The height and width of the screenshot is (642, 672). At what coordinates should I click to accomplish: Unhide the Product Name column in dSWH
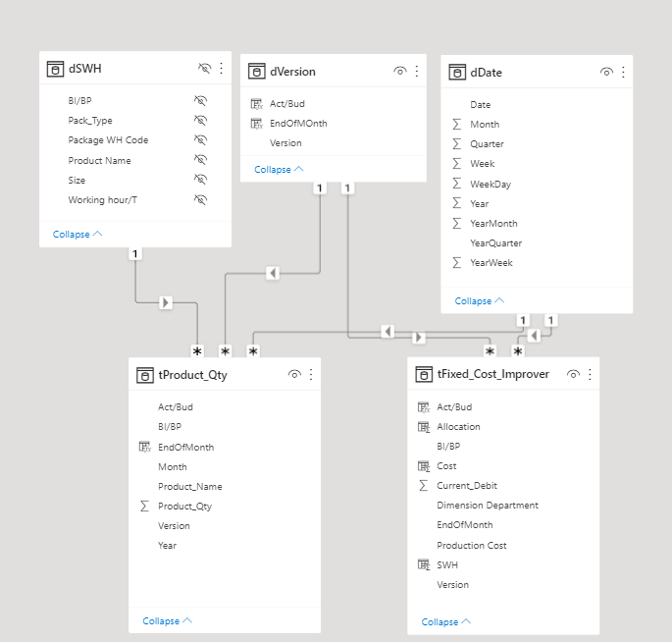[x=200, y=160]
